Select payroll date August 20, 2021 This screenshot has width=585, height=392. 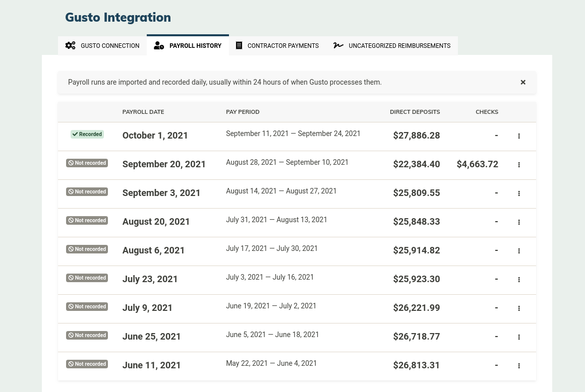coord(156,222)
